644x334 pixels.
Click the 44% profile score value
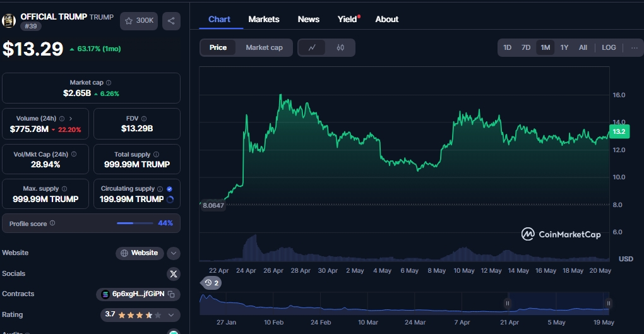click(165, 223)
